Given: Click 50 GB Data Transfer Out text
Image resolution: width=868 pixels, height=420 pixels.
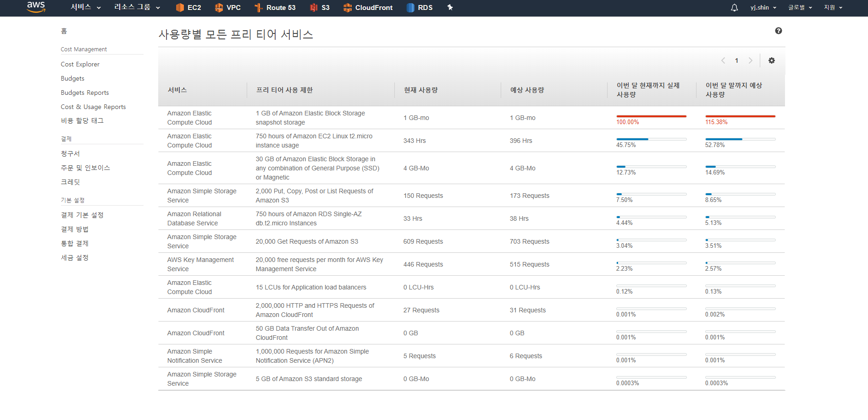Looking at the screenshot, I should [x=307, y=333].
